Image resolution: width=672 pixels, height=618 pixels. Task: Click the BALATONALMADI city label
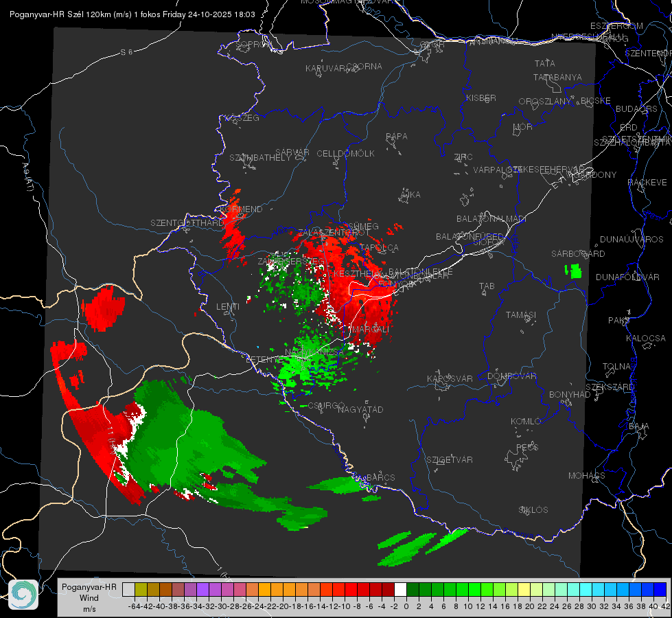coord(491,219)
